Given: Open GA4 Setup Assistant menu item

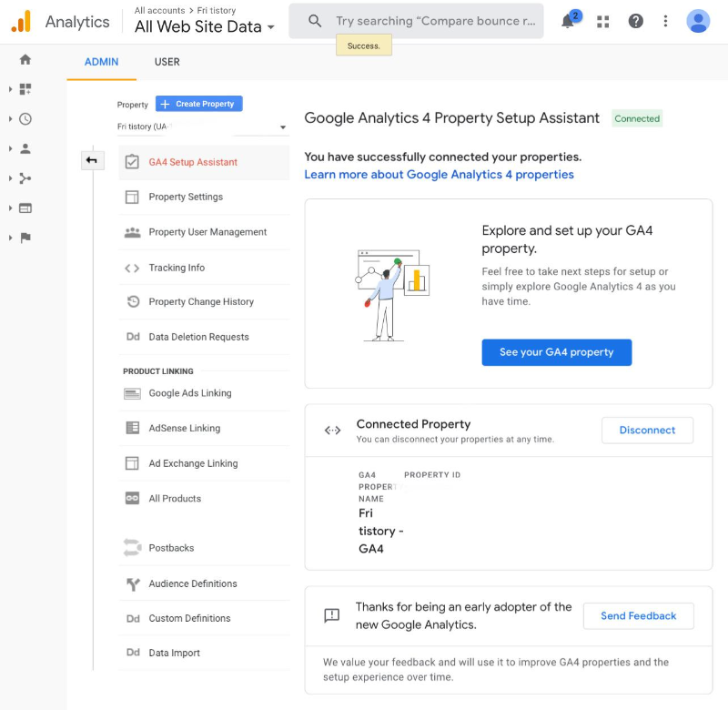Looking at the screenshot, I should click(x=204, y=162).
